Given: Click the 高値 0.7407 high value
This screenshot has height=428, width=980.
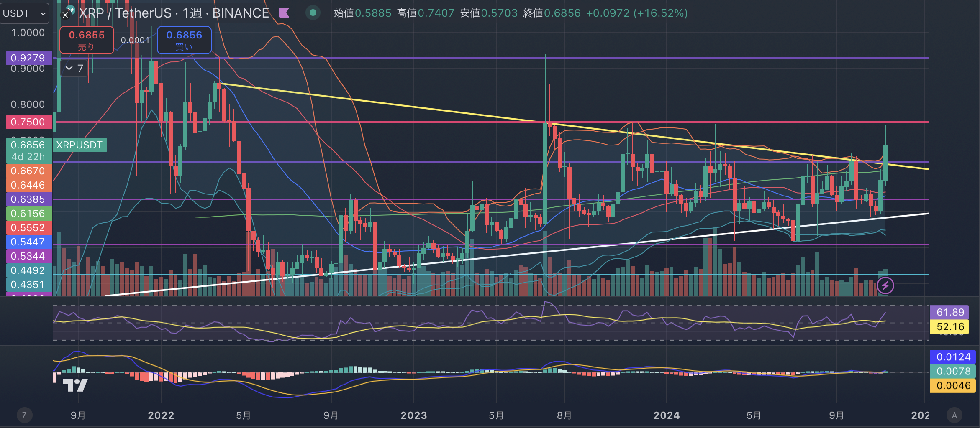Looking at the screenshot, I should [x=425, y=13].
